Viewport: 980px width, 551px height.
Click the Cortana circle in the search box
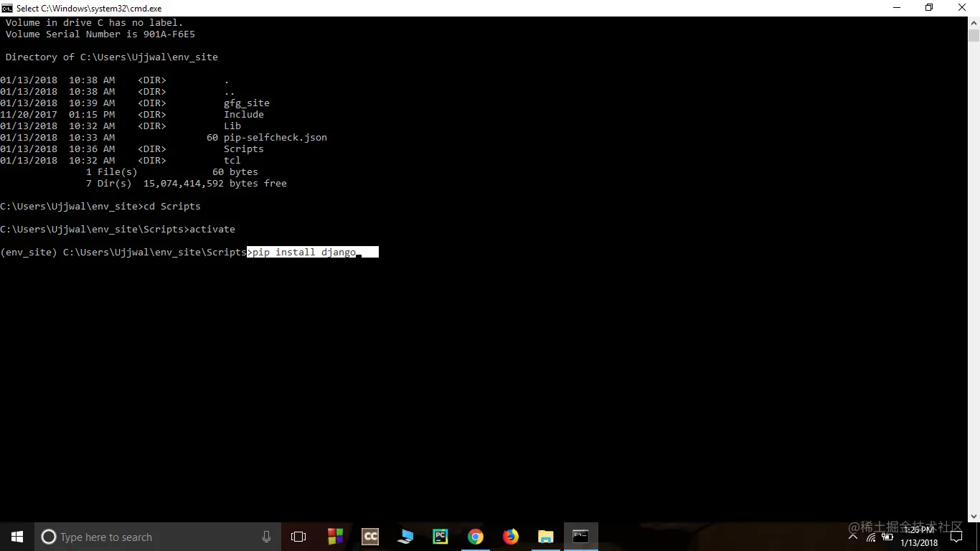coord(49,537)
